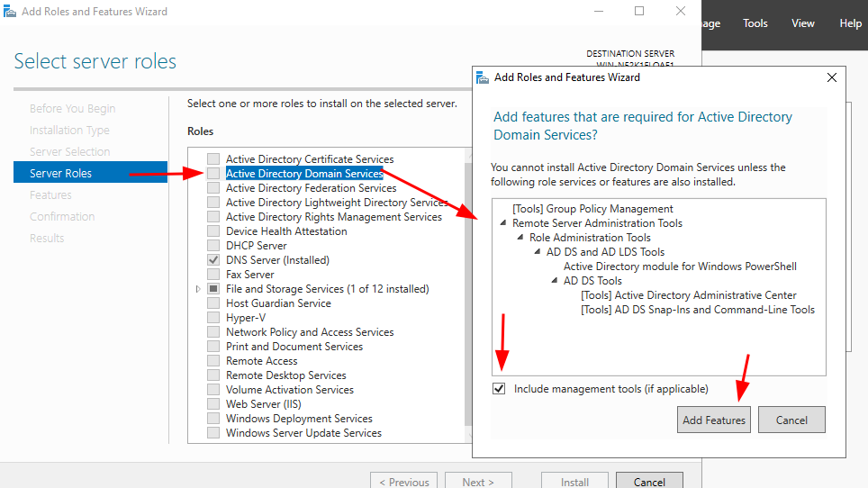Check the Remote Access checkbox
The image size is (868, 488).
click(213, 360)
